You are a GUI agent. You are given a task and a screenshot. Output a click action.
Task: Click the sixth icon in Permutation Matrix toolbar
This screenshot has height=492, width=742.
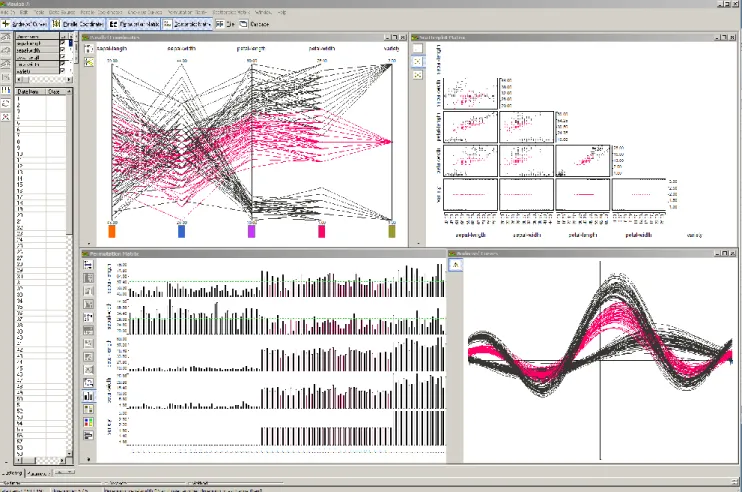pyautogui.click(x=88, y=330)
